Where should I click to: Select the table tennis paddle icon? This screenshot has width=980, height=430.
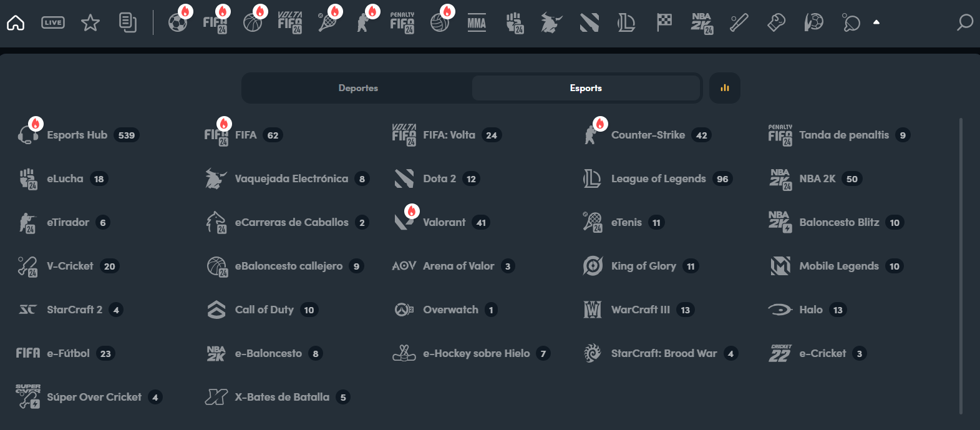(851, 23)
